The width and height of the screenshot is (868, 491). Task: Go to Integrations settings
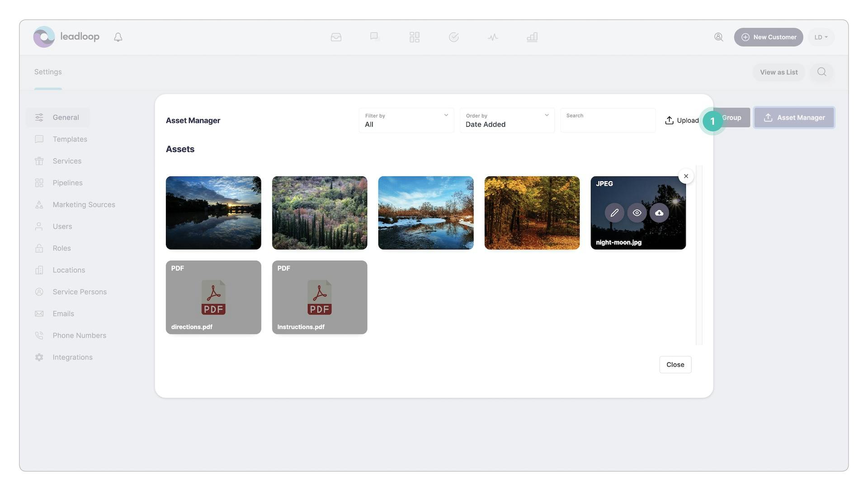72,358
